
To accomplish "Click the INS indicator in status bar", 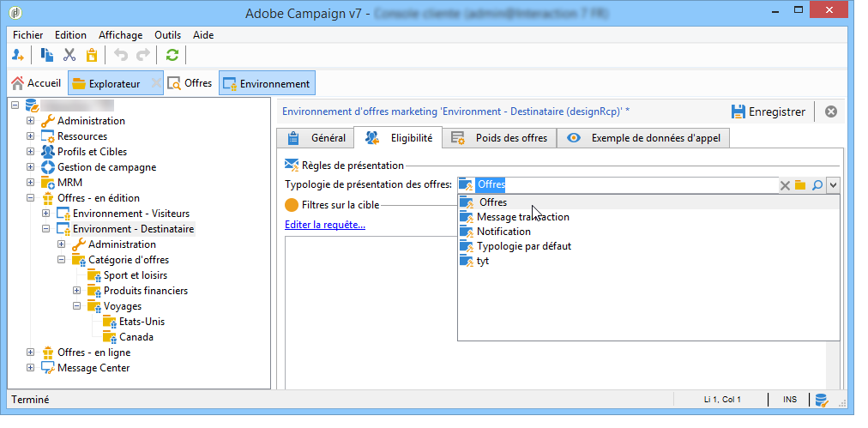I will tap(790, 400).
